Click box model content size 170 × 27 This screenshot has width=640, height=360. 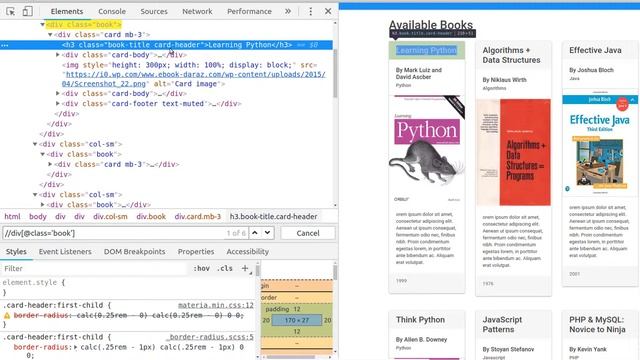point(297,320)
